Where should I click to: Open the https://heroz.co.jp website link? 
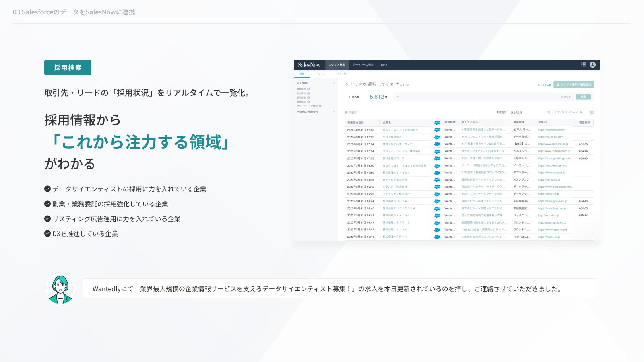[549, 180]
